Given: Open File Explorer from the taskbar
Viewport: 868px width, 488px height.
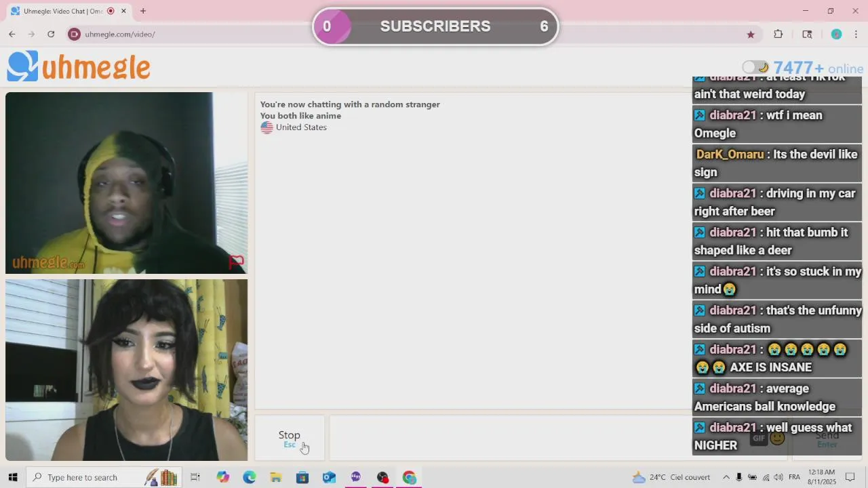Looking at the screenshot, I should 276,477.
